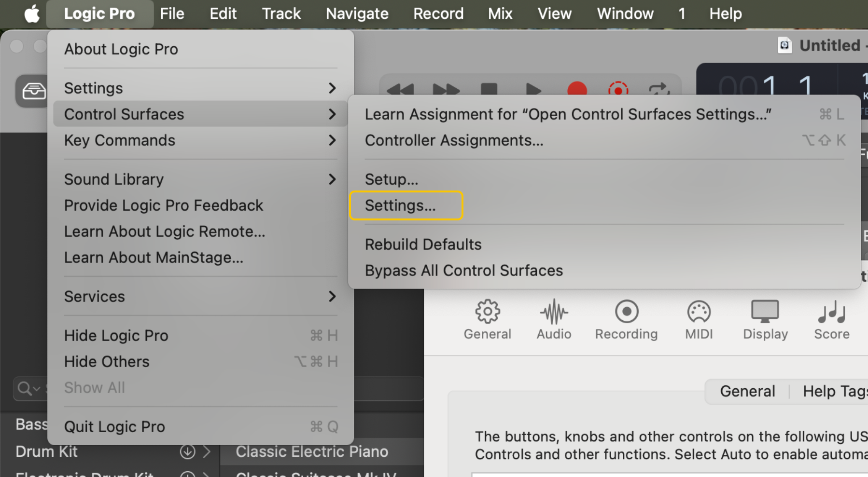Screen dimensions: 868x477
Task: Open the 1 menu
Action: coord(682,14)
